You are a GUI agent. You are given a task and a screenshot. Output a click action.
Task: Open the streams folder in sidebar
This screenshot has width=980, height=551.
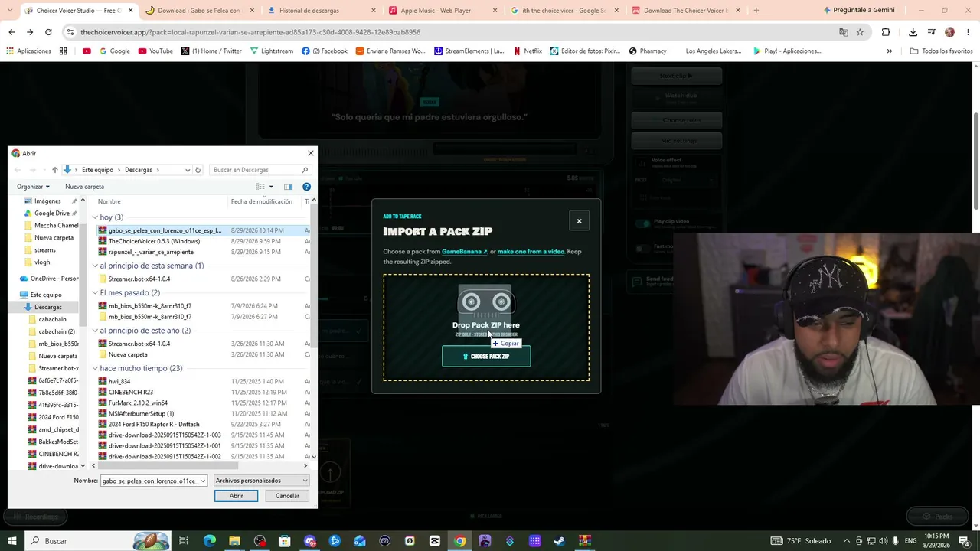45,250
